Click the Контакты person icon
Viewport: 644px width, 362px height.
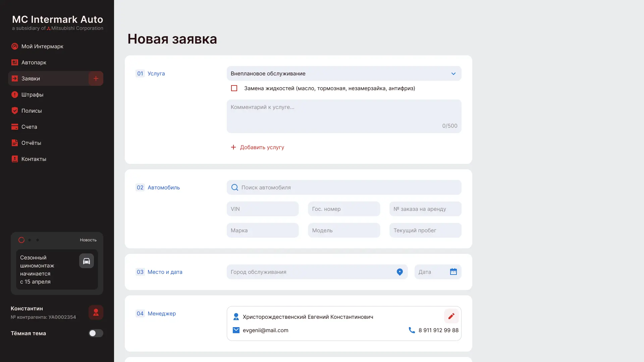15,159
